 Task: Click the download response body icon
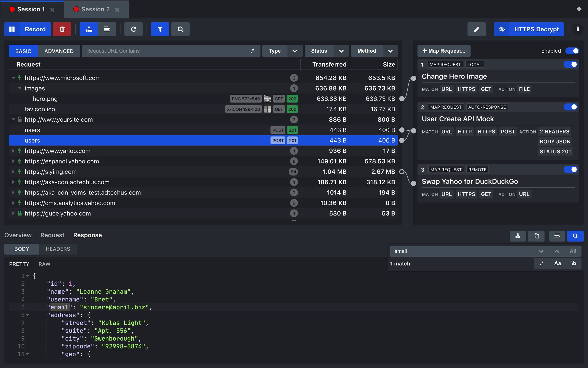[518, 236]
